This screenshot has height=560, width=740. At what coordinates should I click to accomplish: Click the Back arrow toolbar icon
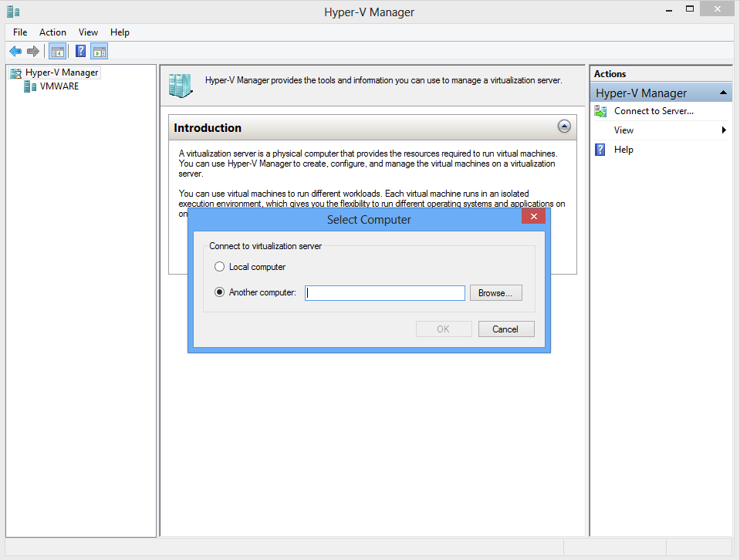[15, 51]
